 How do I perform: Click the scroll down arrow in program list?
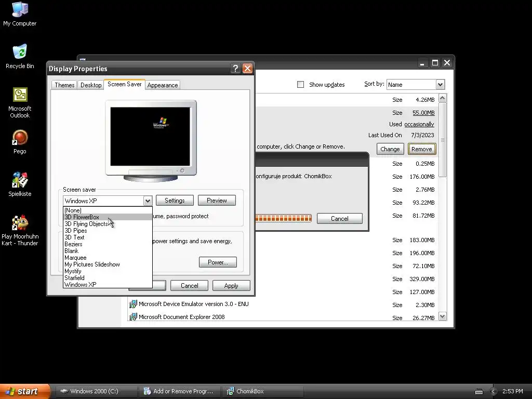pos(443,316)
